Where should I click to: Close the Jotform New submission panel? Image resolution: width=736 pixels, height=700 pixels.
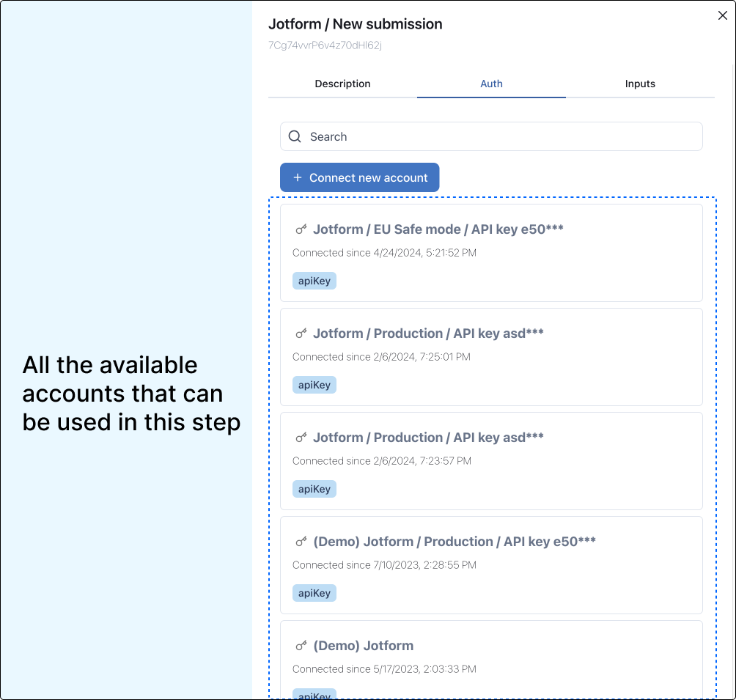coord(722,15)
